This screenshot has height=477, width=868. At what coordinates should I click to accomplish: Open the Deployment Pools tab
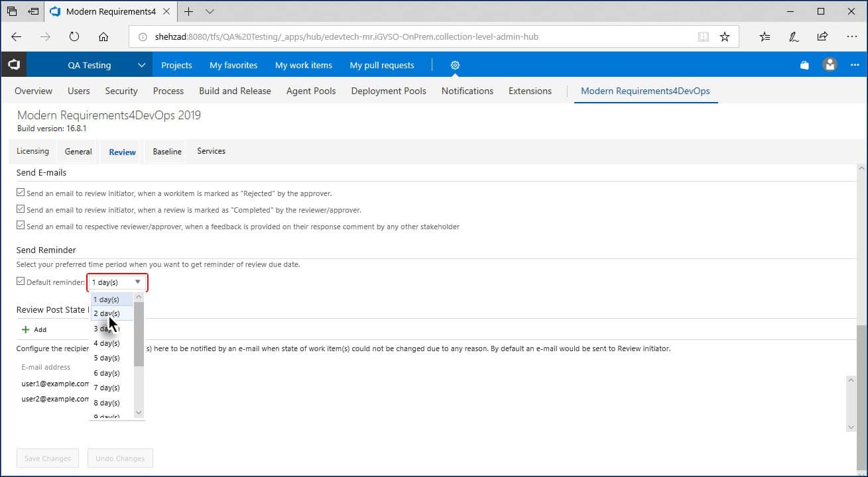coord(389,91)
